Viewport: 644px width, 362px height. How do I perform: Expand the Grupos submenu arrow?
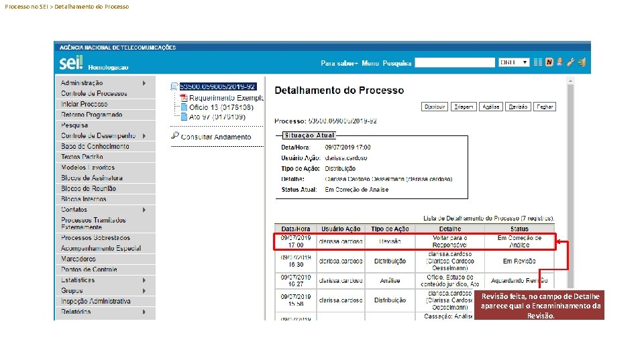144,291
